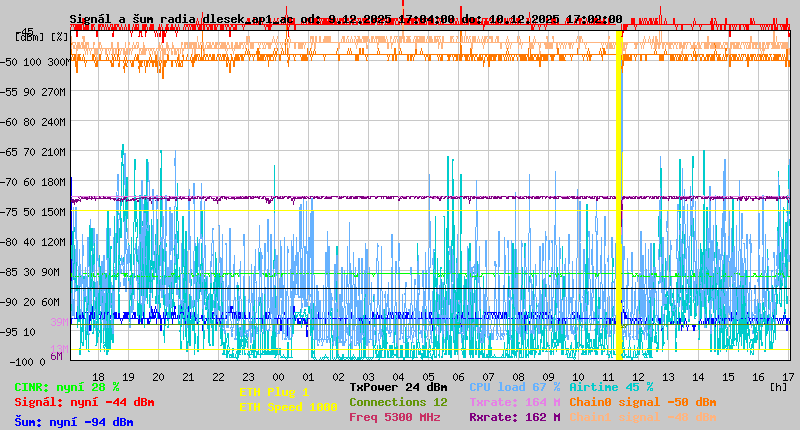Select the 'Šum: nyní -94 dBm' legend entry
The height and width of the screenshot is (430, 800).
pyautogui.click(x=74, y=422)
